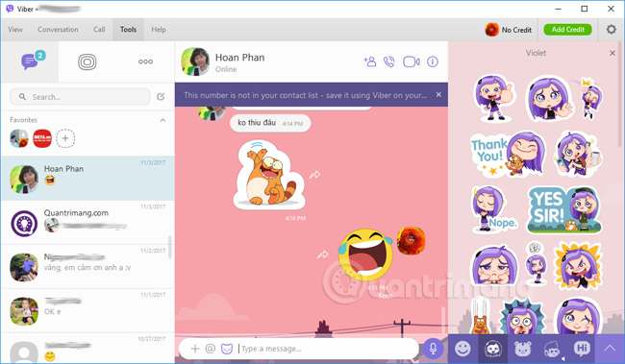Open the conversation with 'OK e' message
This screenshot has height=364, width=625.
[87, 310]
